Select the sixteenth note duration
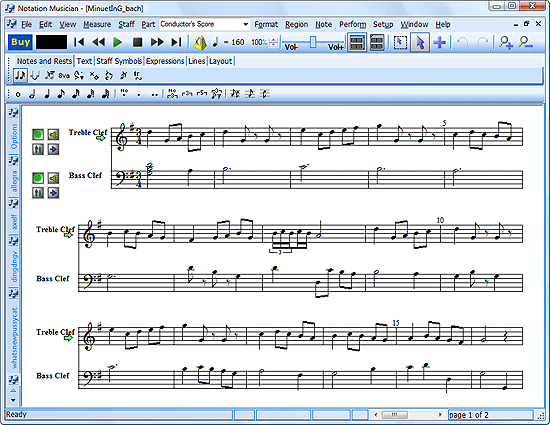This screenshot has width=550, height=425. (x=76, y=94)
